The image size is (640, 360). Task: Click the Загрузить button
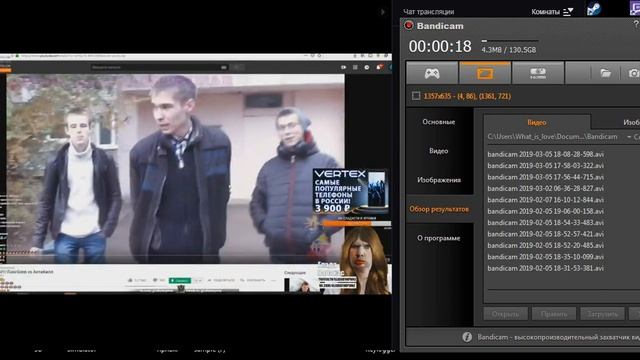click(x=602, y=314)
